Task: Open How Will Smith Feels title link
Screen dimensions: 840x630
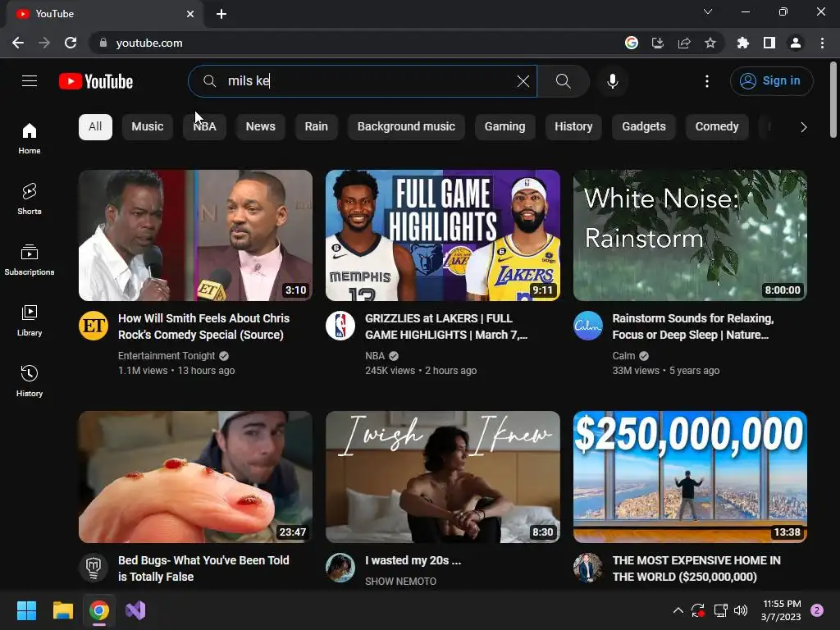Action: pos(204,326)
